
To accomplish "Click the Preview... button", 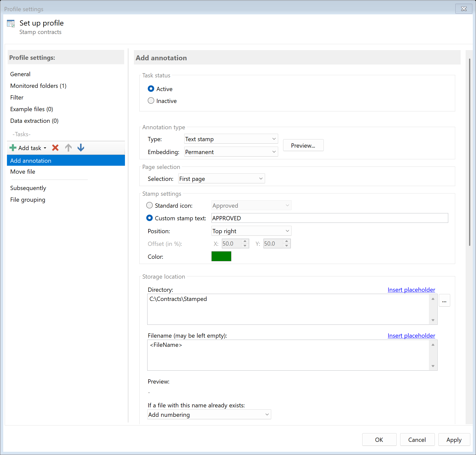I will pyautogui.click(x=303, y=146).
